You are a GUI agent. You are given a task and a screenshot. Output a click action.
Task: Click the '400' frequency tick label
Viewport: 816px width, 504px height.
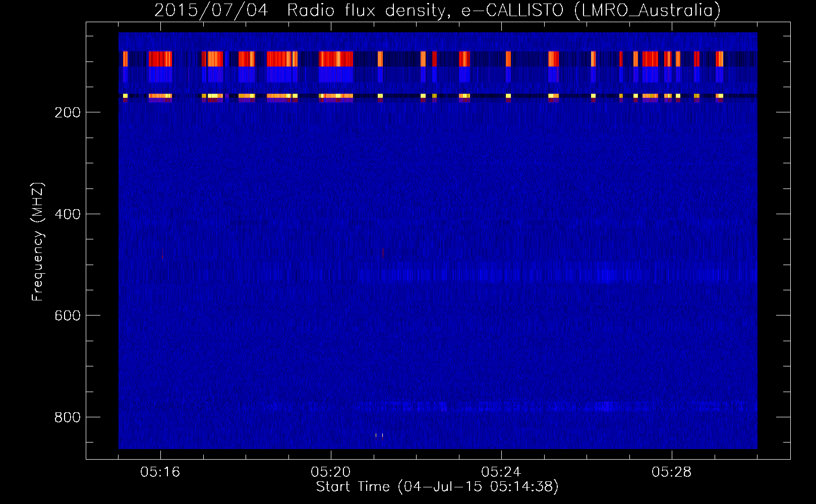[x=67, y=214]
